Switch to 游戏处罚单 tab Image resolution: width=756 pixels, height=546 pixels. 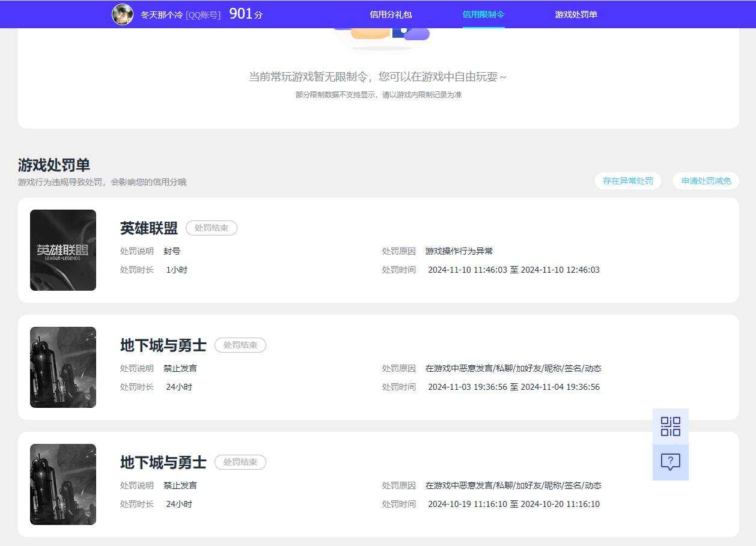tap(576, 14)
